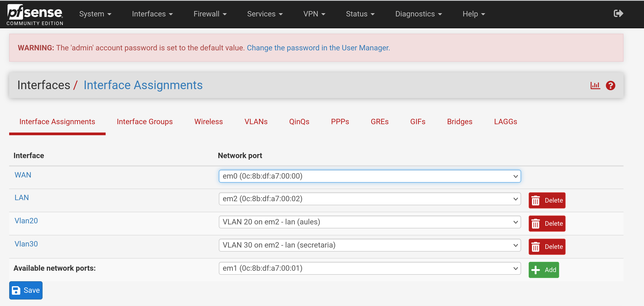644x306 pixels.
Task: Open the WAN interface settings link
Action: pos(23,175)
